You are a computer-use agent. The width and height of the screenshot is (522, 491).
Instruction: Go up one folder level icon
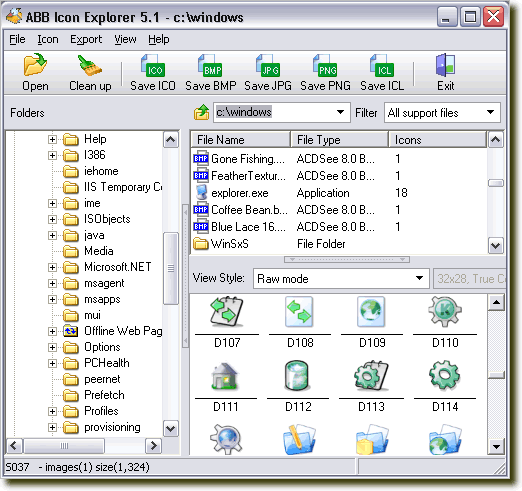tap(201, 112)
